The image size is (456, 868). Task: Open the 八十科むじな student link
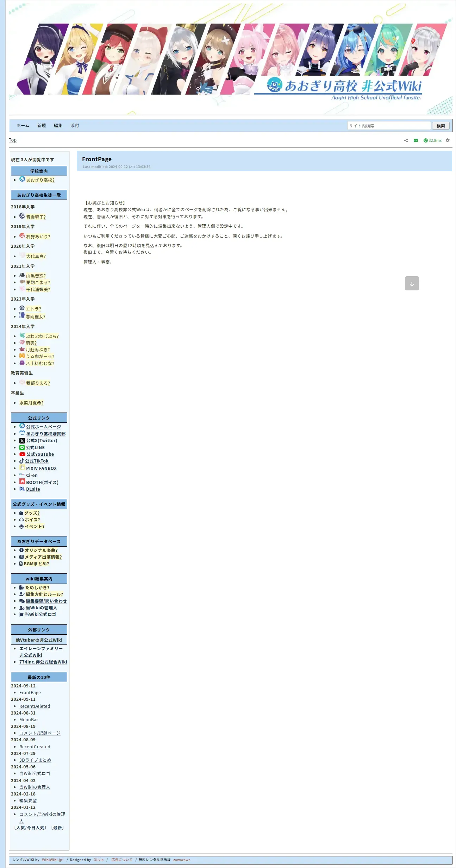point(40,364)
